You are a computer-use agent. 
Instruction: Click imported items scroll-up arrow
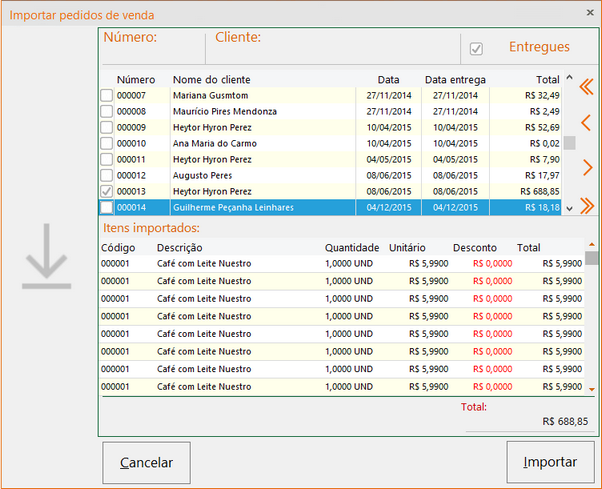[x=592, y=244]
